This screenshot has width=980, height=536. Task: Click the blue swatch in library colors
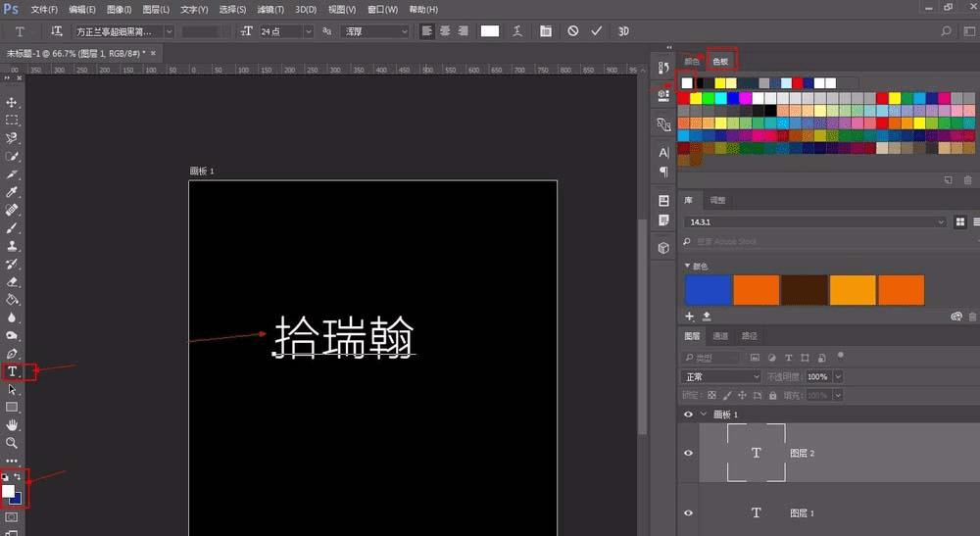[x=708, y=290]
